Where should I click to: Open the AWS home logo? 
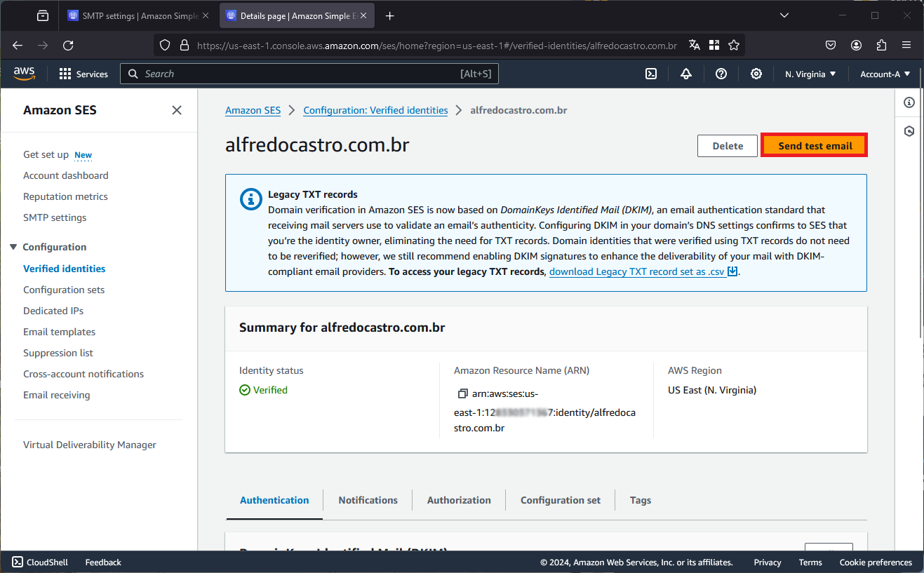[24, 74]
